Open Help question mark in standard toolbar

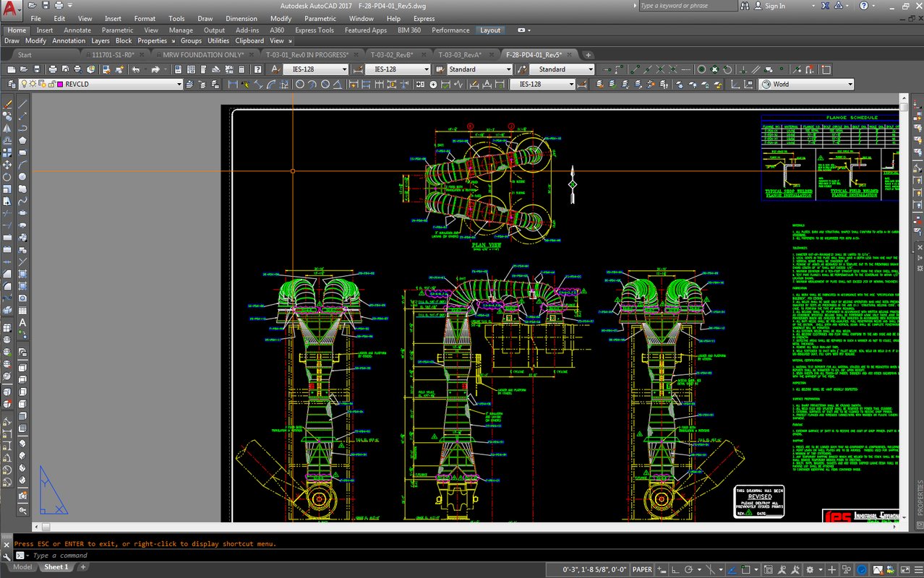coord(257,69)
